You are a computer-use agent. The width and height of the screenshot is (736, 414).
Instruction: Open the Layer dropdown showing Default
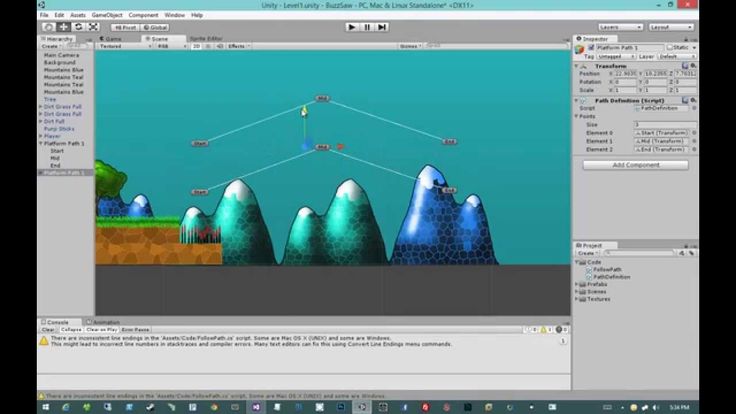click(x=676, y=56)
